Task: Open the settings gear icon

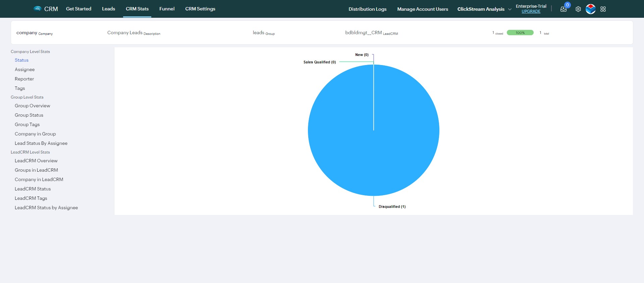Action: pyautogui.click(x=578, y=9)
